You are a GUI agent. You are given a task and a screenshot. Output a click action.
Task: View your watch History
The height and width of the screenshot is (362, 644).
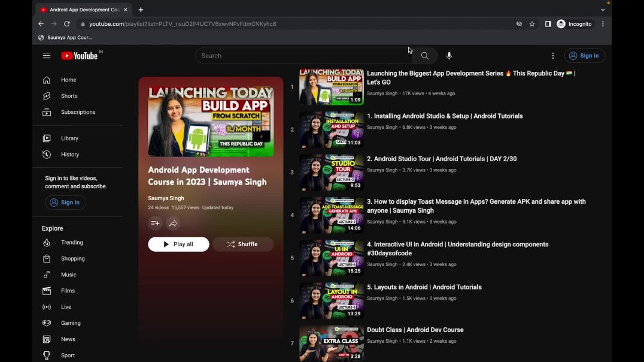(x=69, y=154)
